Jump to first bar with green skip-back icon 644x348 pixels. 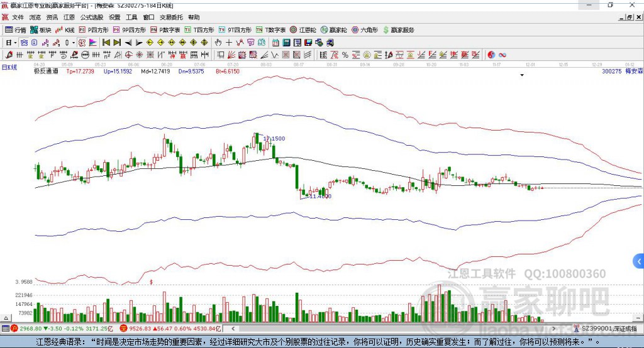coord(106,43)
